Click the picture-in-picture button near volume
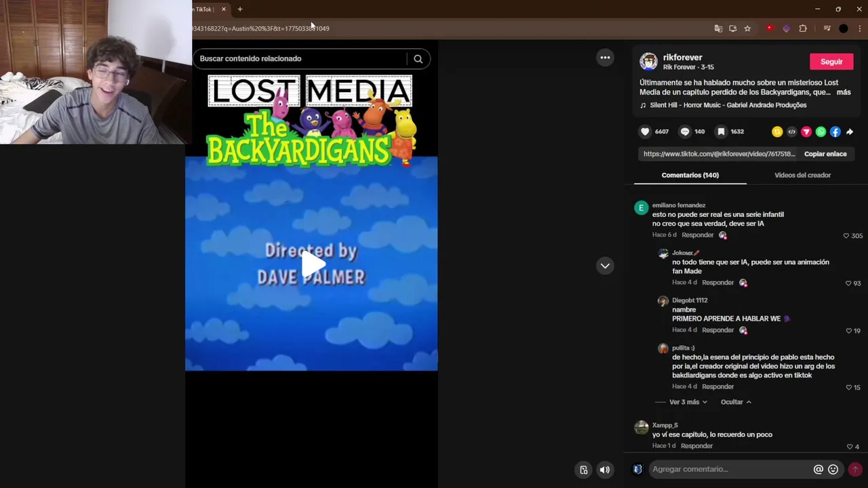The height and width of the screenshot is (488, 868). tap(584, 470)
